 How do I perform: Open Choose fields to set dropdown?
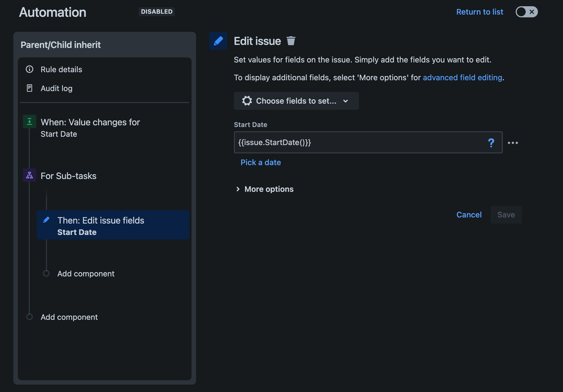click(x=296, y=101)
